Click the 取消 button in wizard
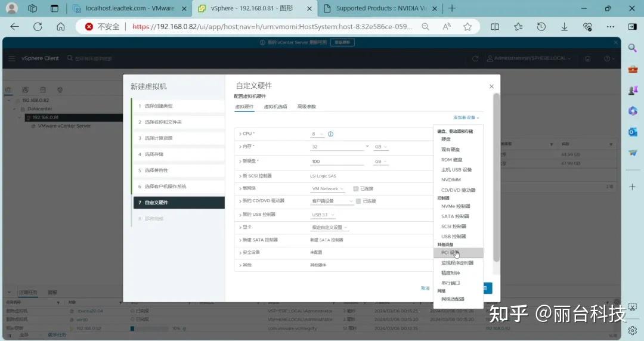 (x=425, y=289)
